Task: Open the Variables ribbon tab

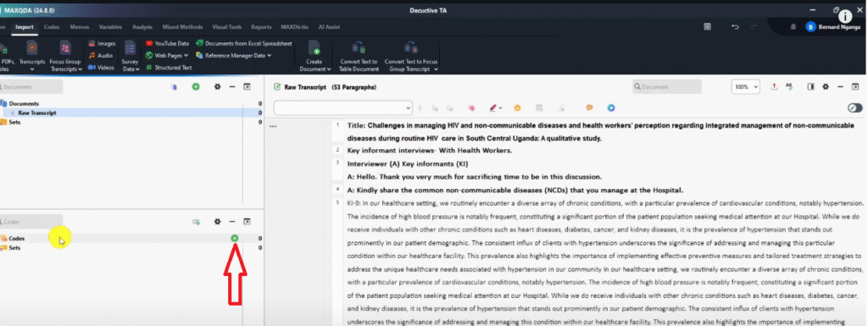Action: (x=111, y=27)
